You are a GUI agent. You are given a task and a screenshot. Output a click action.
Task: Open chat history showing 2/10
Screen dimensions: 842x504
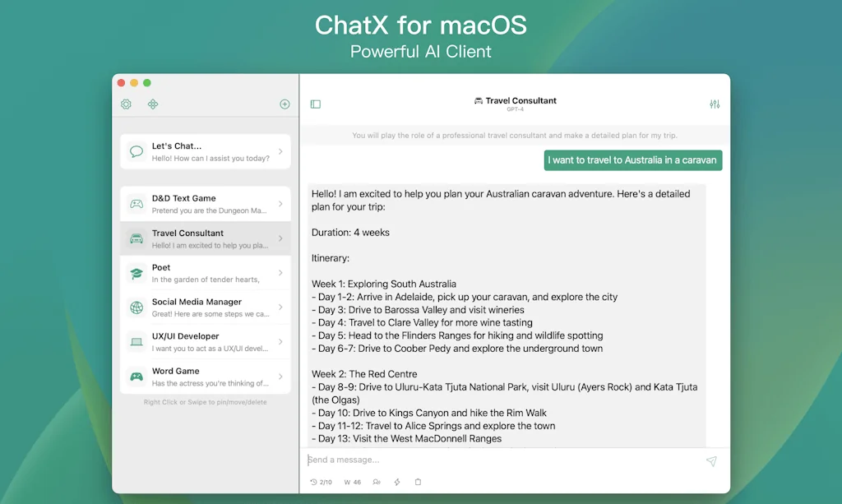pos(320,483)
